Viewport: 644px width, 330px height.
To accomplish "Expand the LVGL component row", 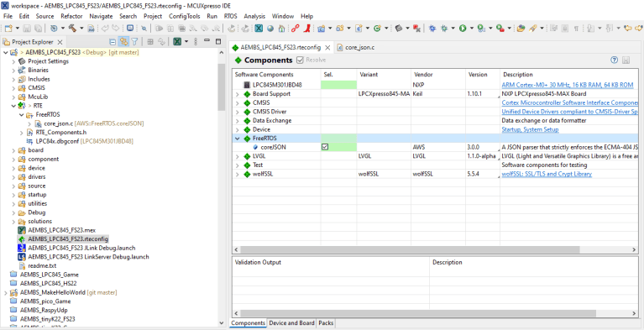I will 237,156.
